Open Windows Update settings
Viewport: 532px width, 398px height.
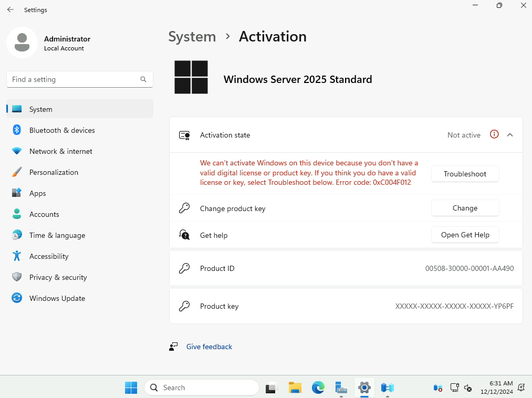[80, 299]
